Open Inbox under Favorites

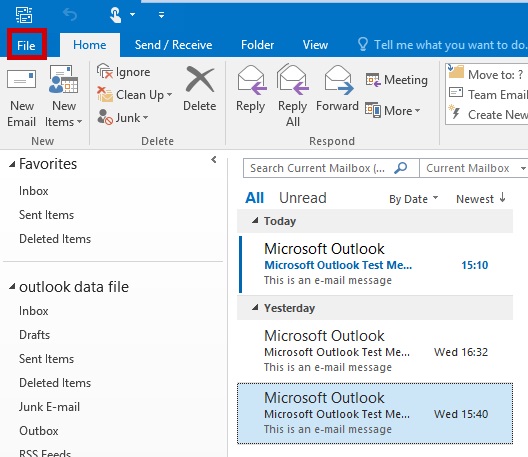34,191
